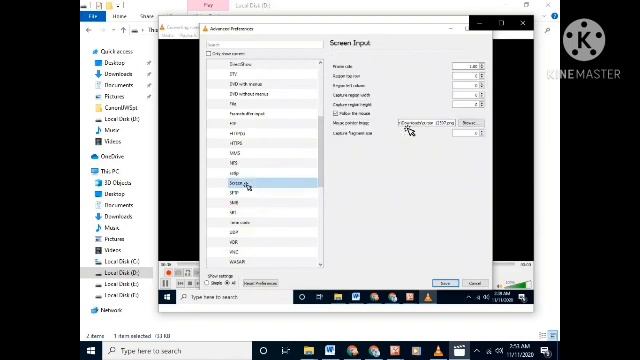Open Word icon in the outer taskbar

click(330, 350)
